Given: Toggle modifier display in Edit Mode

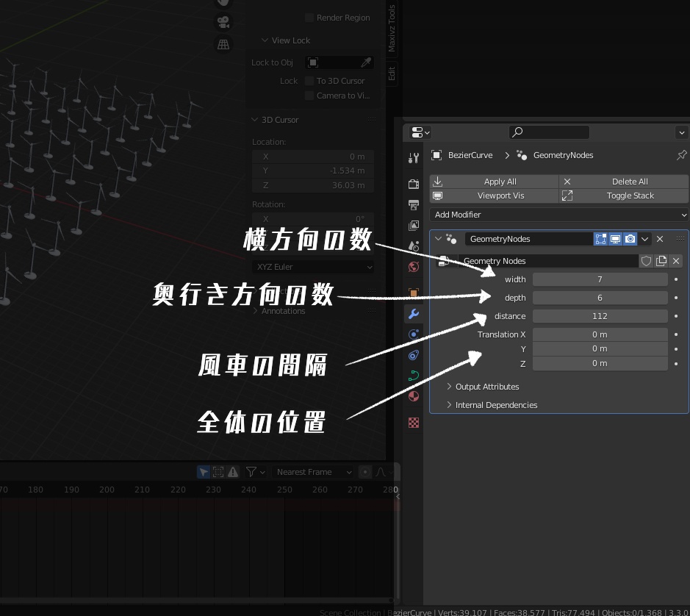Looking at the screenshot, I should tap(600, 239).
